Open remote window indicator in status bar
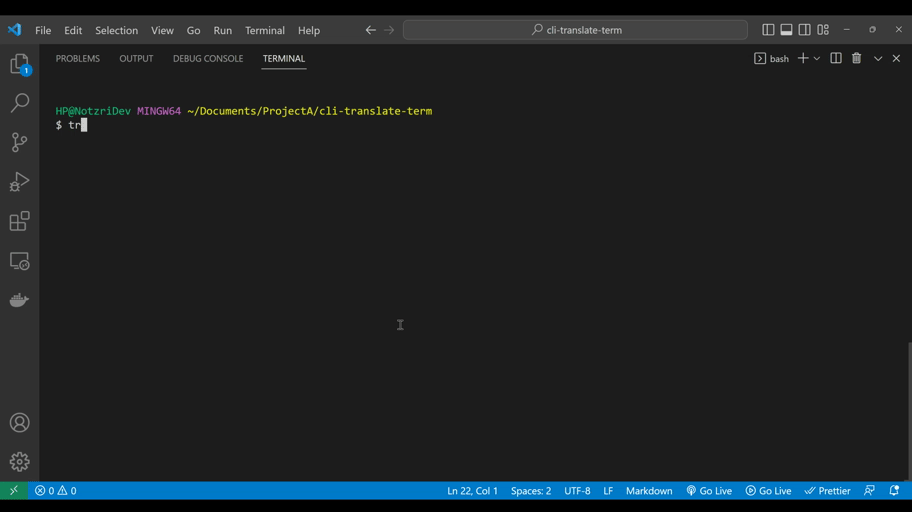 (14, 490)
